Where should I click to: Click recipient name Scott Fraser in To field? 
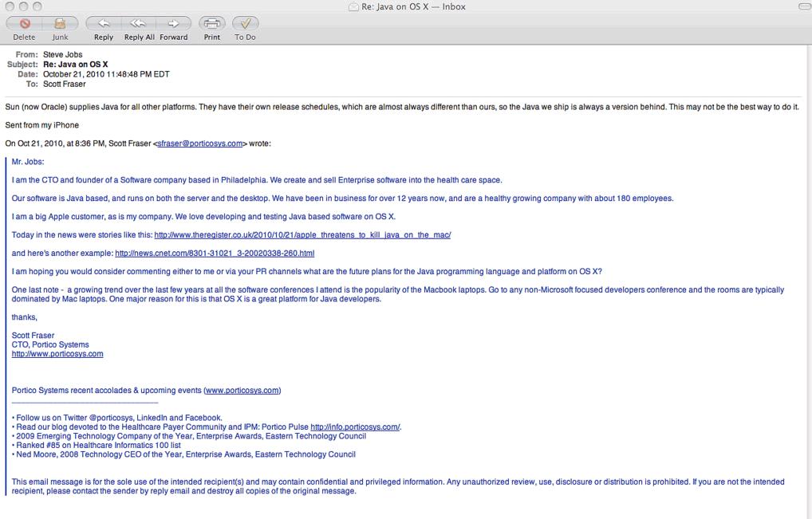coord(65,84)
